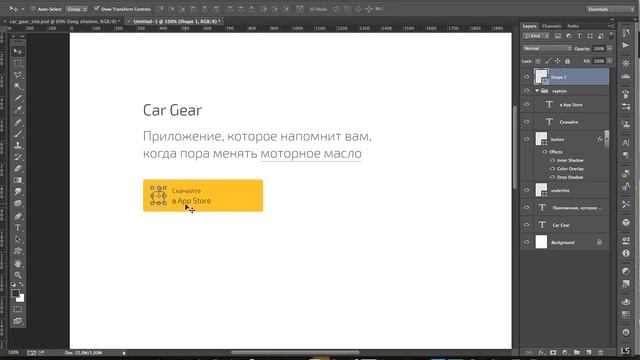Screen dimensions: 640x360
Task: Open tool preset picker arrow
Action: click(x=22, y=9)
